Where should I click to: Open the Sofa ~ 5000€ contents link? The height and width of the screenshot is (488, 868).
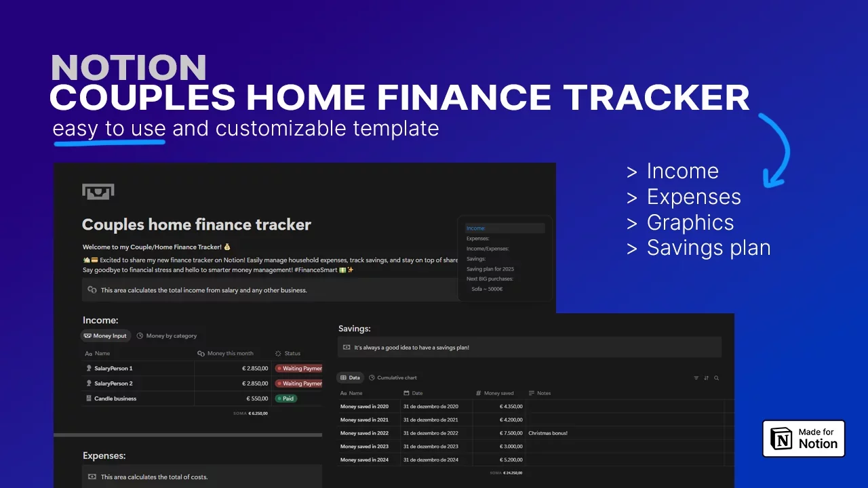point(487,289)
